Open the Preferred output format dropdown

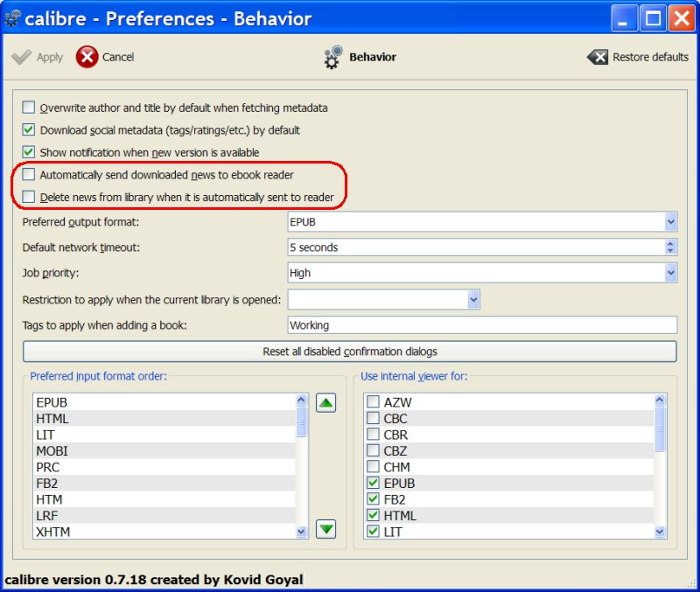click(x=670, y=222)
